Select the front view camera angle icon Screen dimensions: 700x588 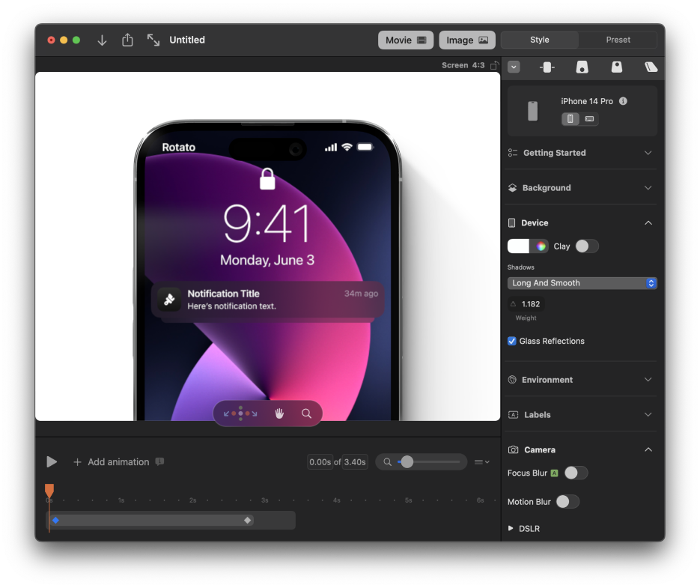[x=547, y=67]
